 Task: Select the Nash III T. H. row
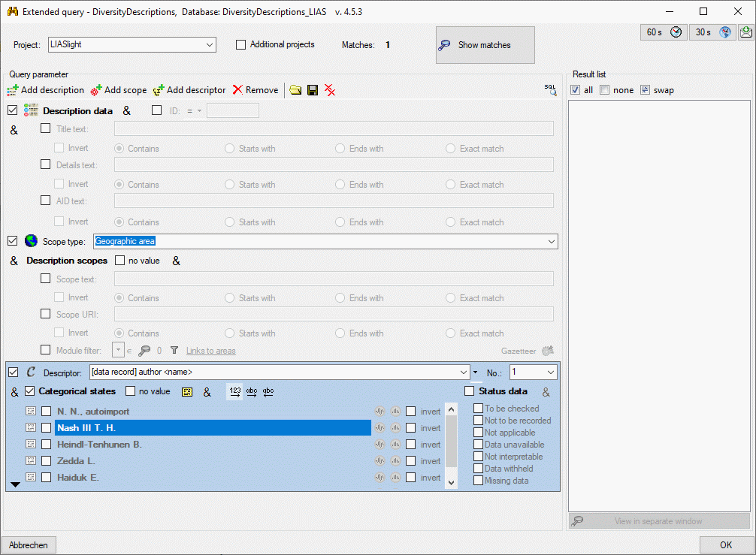(x=213, y=428)
